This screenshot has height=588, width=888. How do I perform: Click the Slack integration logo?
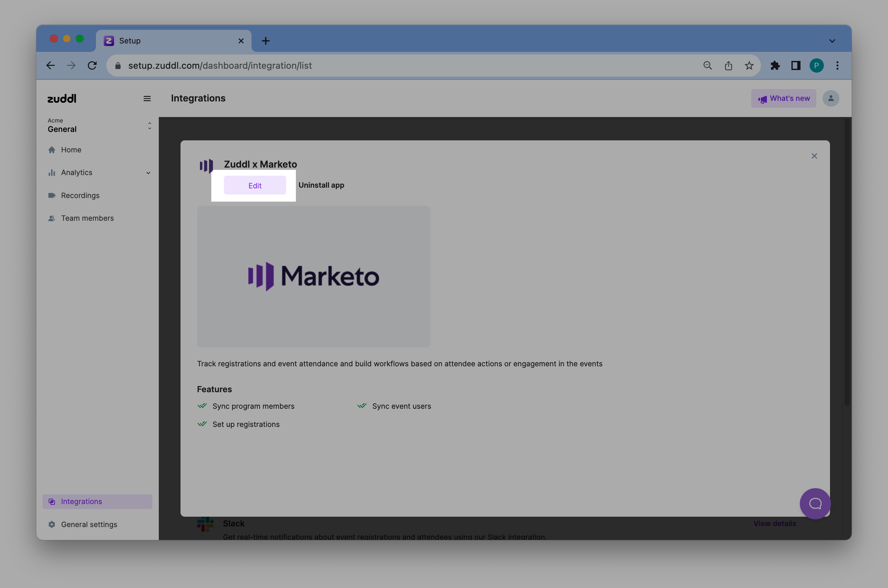click(205, 524)
